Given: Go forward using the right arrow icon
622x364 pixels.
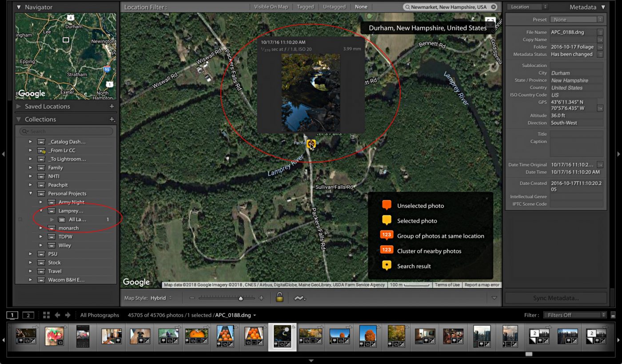Looking at the screenshot, I should point(68,315).
